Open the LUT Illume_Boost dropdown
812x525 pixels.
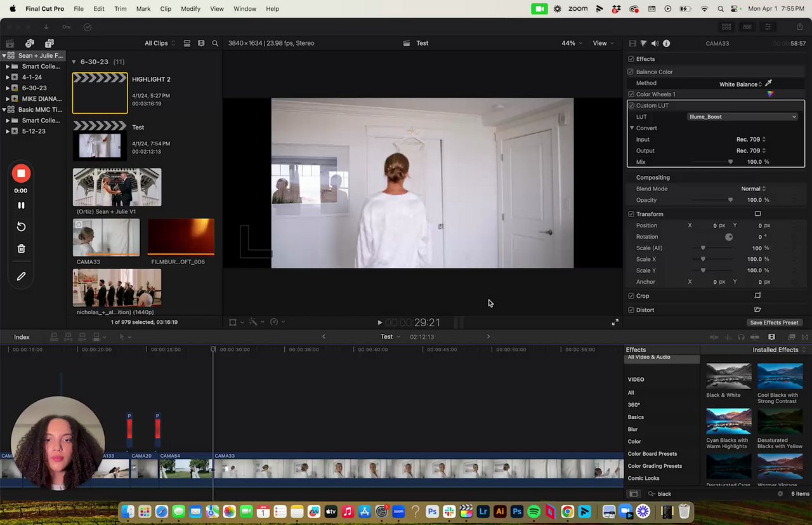coord(742,117)
